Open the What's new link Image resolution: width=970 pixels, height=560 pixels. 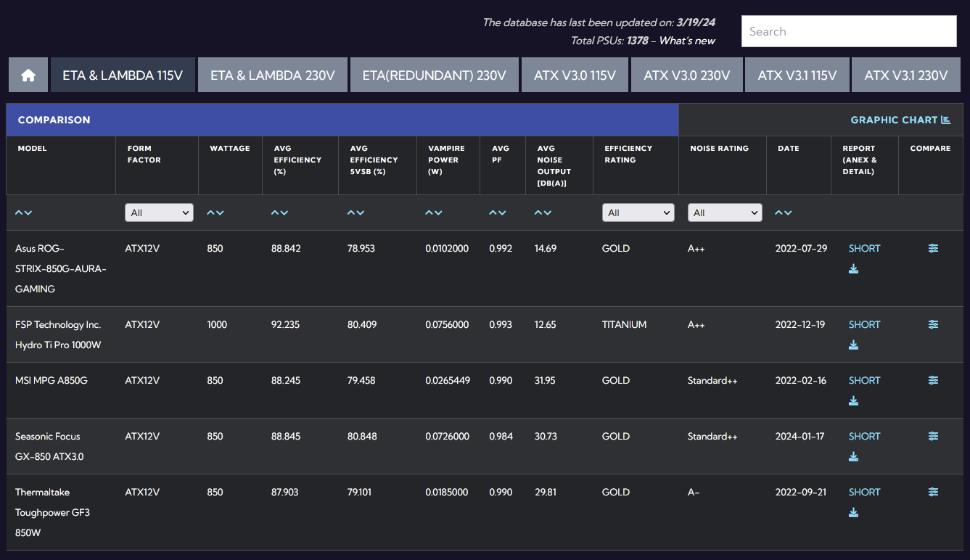(687, 41)
